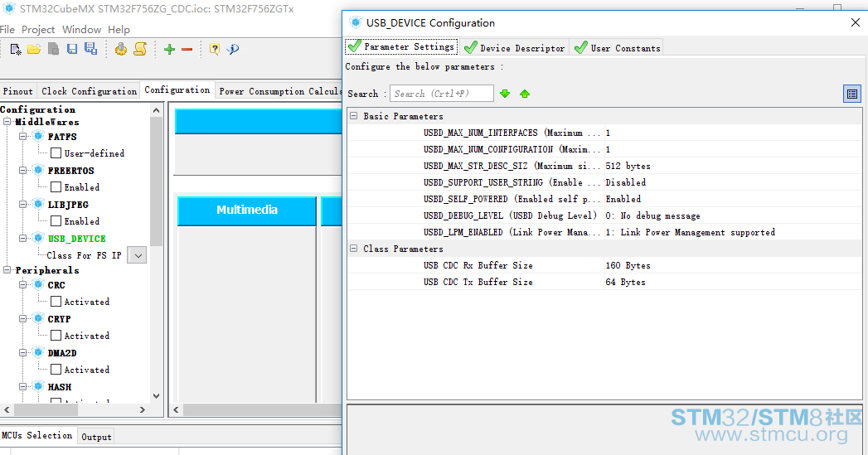This screenshot has width=868, height=455.
Task: Click the cube icon beside LIBJPEG
Action: coord(38,204)
